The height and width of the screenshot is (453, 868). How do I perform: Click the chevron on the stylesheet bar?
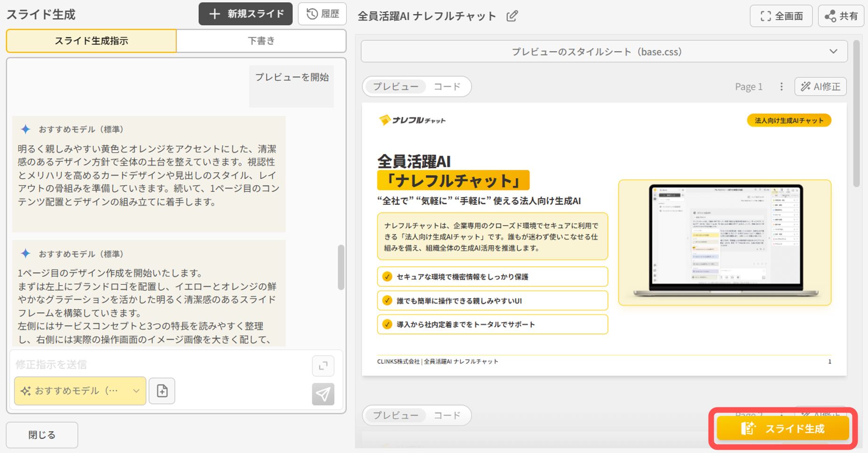click(x=833, y=51)
